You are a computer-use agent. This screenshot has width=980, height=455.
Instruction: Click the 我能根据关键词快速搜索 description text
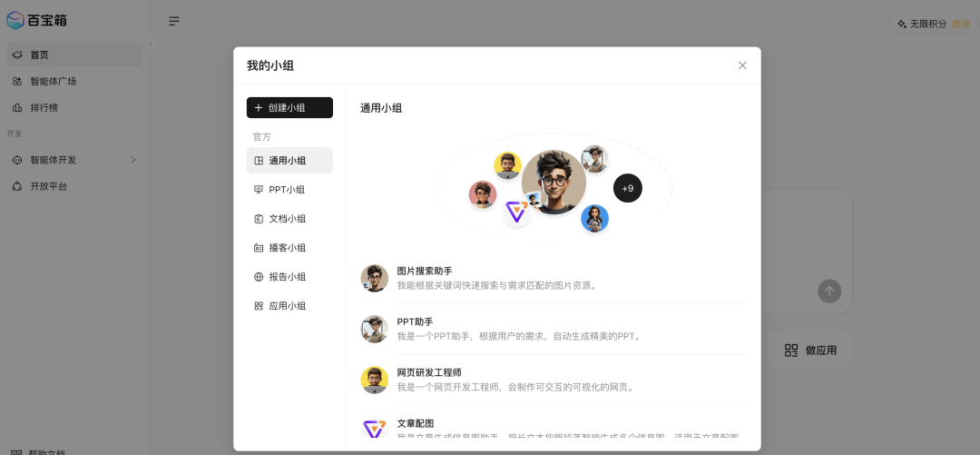499,285
